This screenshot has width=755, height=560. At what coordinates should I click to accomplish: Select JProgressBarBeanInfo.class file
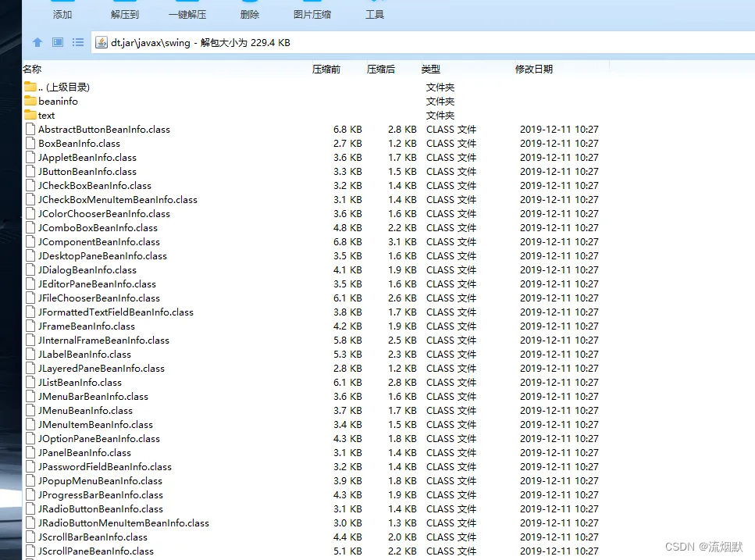coord(316,495)
